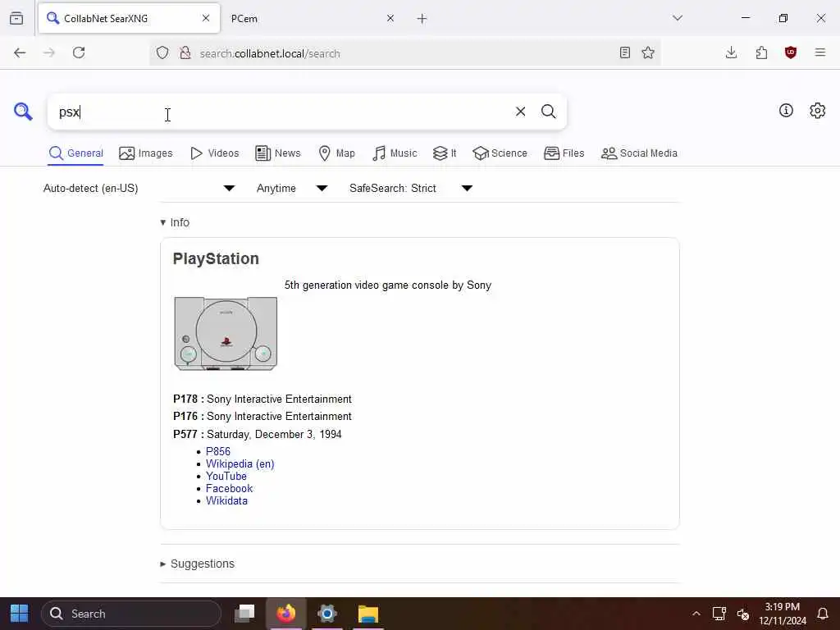The width and height of the screenshot is (840, 630).
Task: Open the Auto-detect language dropdown
Action: pyautogui.click(x=139, y=188)
